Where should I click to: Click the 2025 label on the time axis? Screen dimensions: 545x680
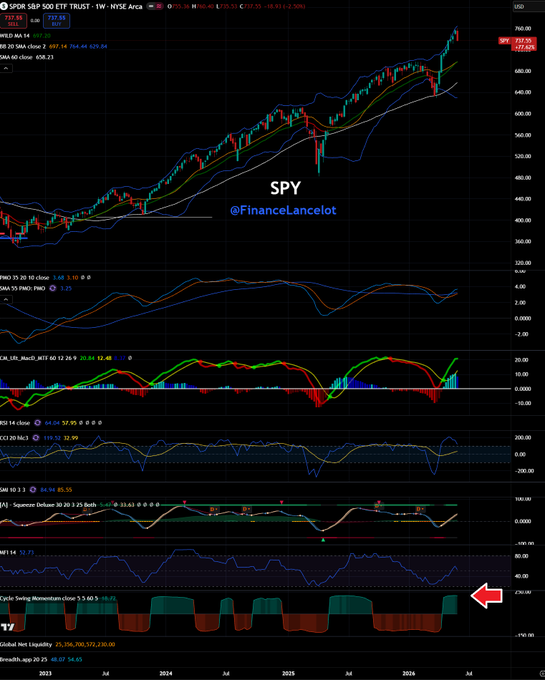click(288, 673)
